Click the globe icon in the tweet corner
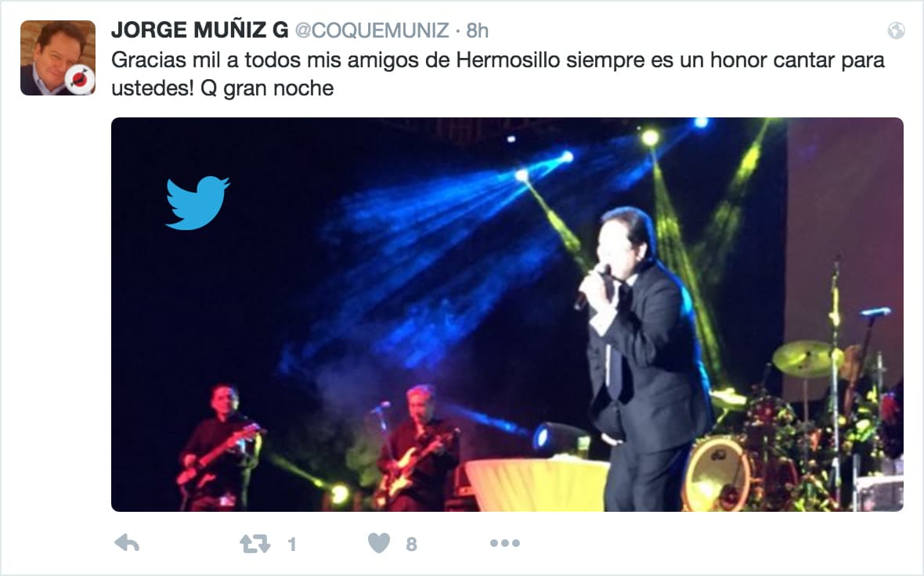 (x=896, y=31)
